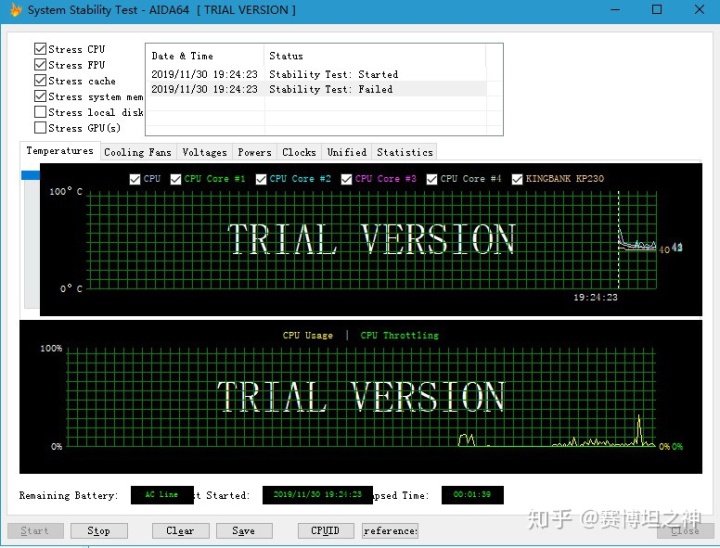This screenshot has width=720, height=548.
Task: Uncheck the Stress FPU checkbox
Action: 40,65
